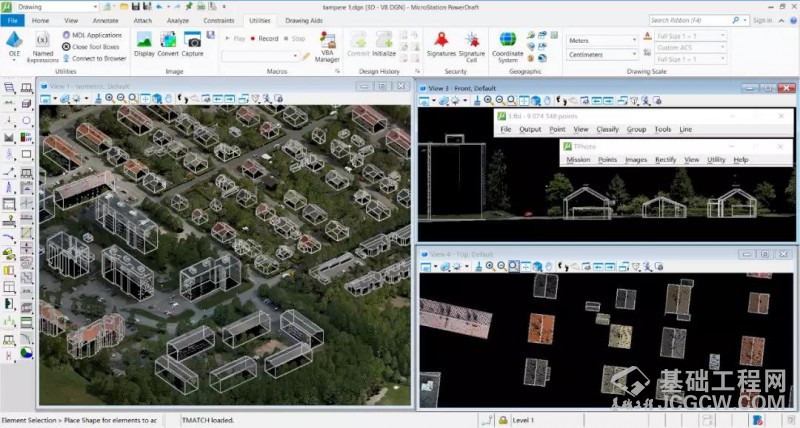Image resolution: width=800 pixels, height=428 pixels.
Task: Click MDL Applications
Action: [x=96, y=35]
